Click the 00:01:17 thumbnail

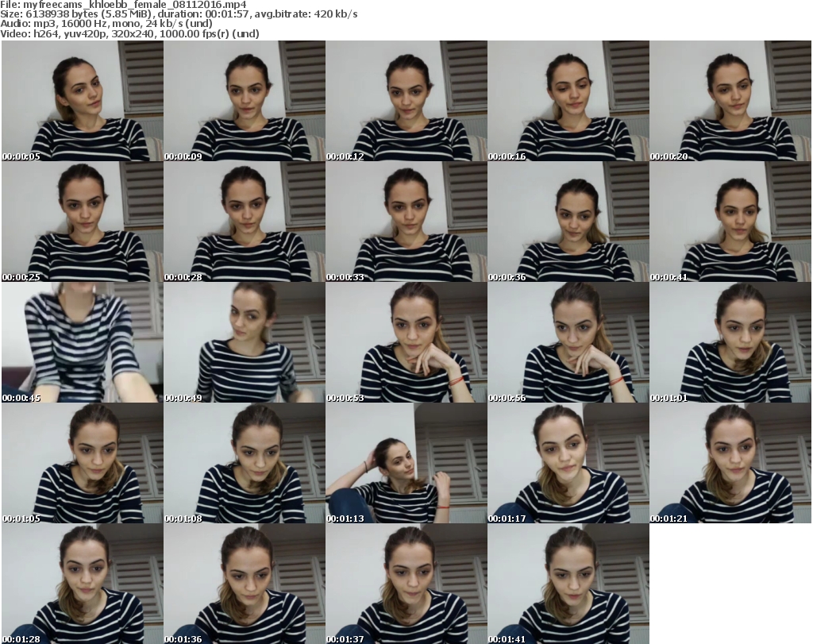click(568, 464)
